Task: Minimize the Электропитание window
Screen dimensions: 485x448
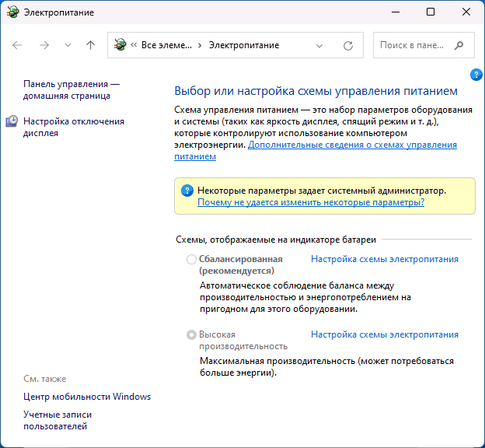Action: pos(396,12)
